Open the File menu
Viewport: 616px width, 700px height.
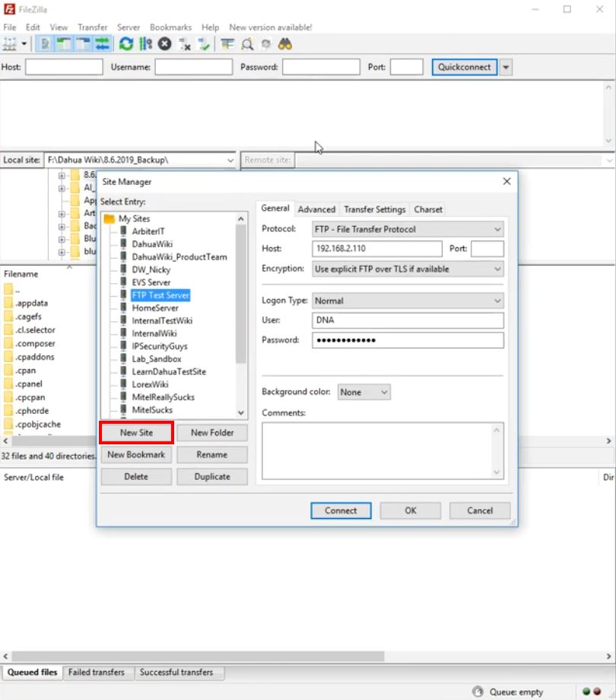pos(9,27)
